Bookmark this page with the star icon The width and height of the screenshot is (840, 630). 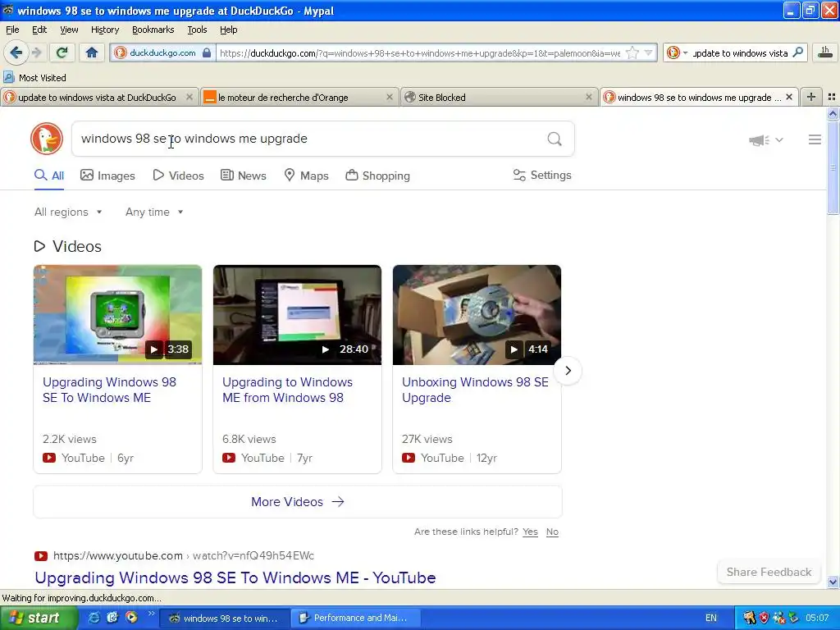point(632,53)
